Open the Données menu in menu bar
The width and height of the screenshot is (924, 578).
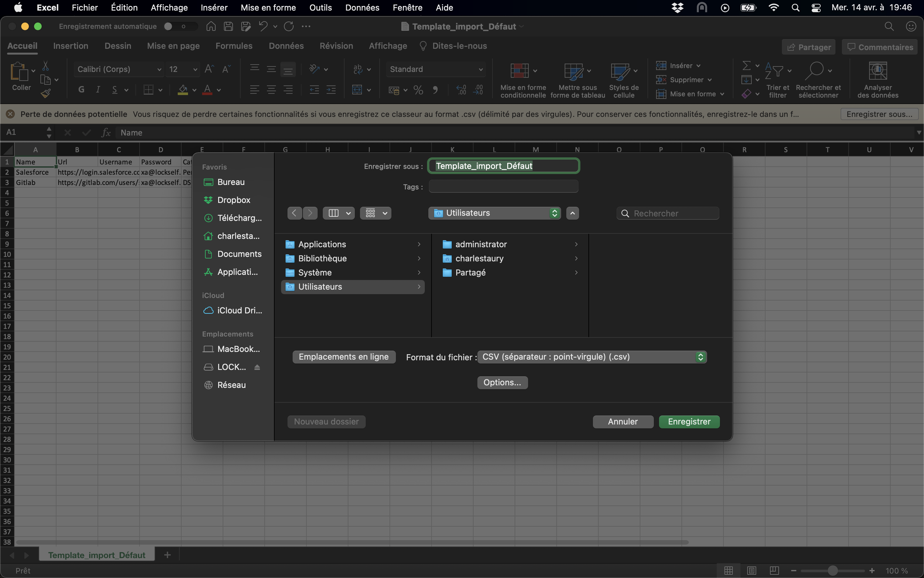point(362,8)
